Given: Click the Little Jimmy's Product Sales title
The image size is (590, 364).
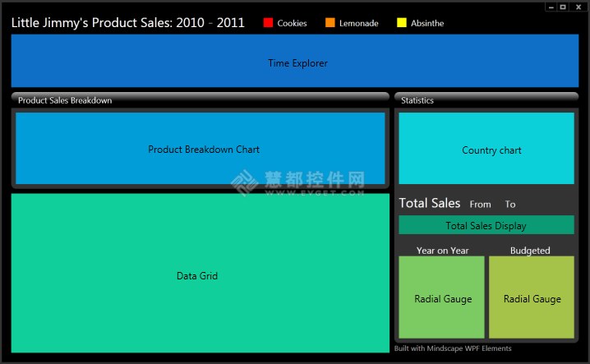Looking at the screenshot, I should pos(127,22).
